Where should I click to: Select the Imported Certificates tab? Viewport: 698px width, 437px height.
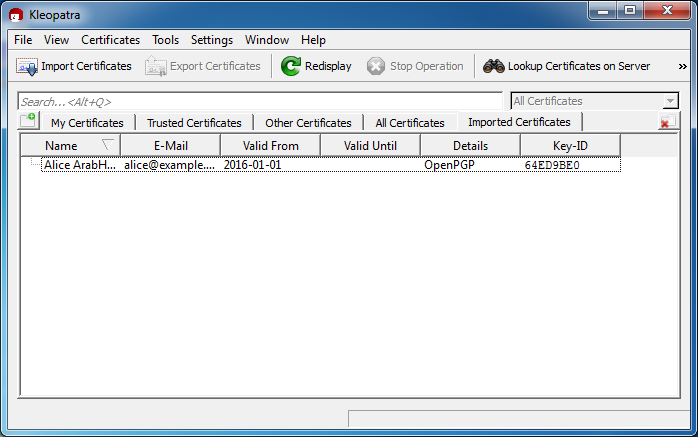519,122
